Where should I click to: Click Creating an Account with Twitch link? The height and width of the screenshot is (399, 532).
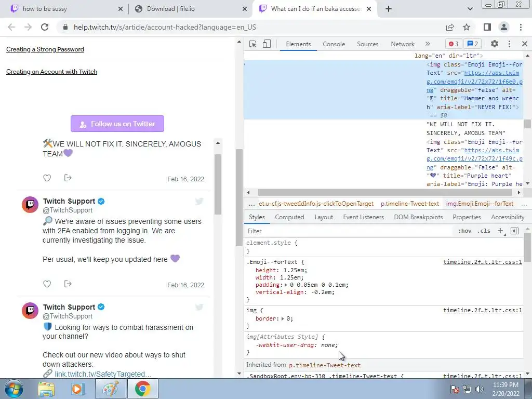click(x=51, y=72)
